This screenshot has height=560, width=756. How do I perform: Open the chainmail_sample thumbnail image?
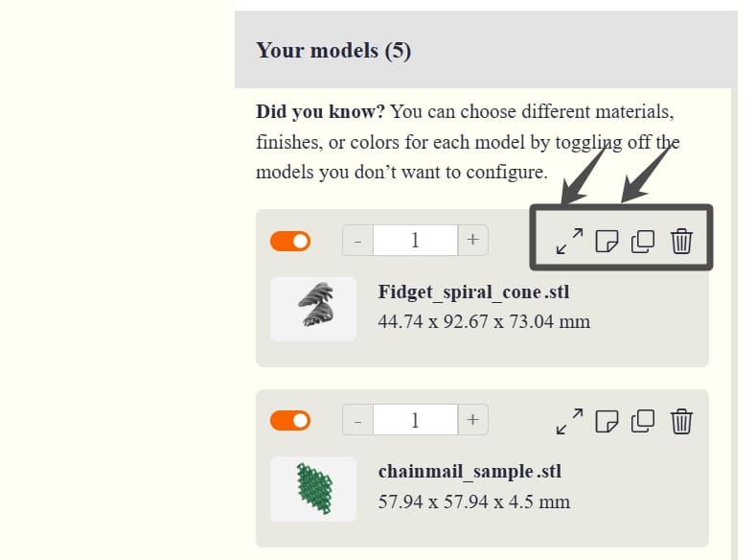pos(313,488)
